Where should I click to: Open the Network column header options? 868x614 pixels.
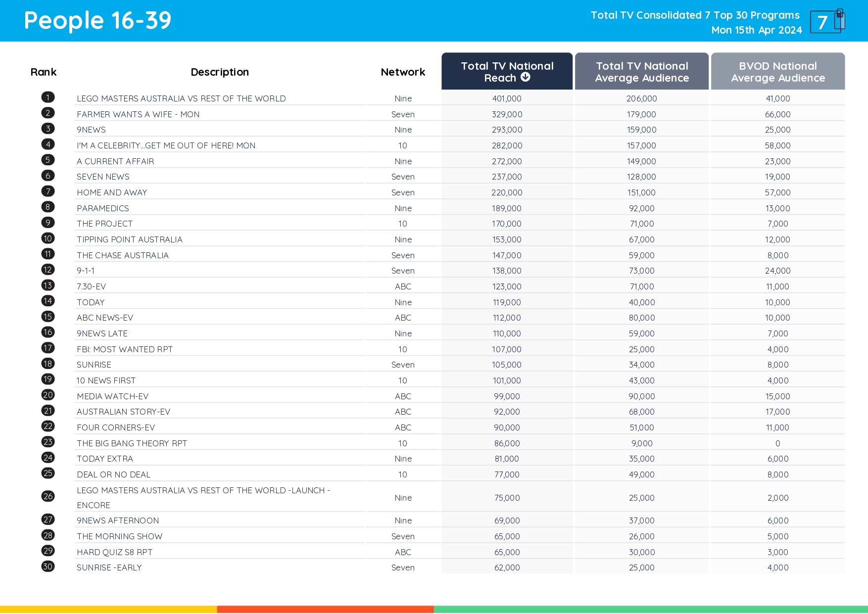point(402,71)
